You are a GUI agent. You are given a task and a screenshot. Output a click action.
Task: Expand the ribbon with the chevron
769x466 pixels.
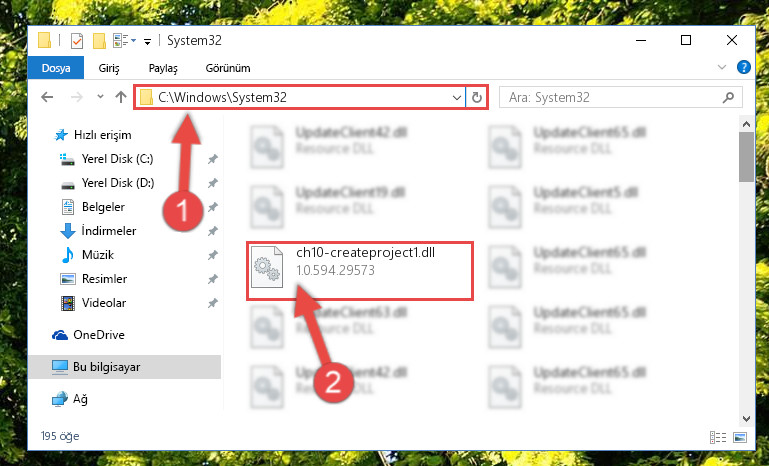[x=721, y=67]
